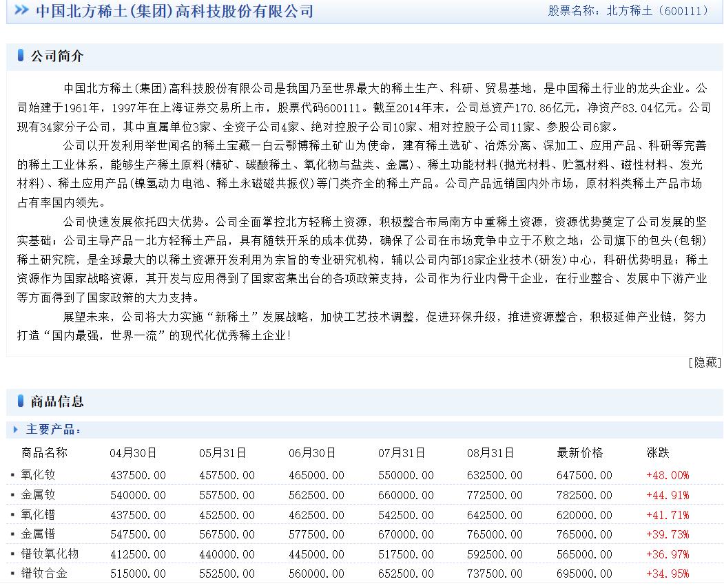
Task: Open the 氧化钕 product link
Action: pos(39,475)
